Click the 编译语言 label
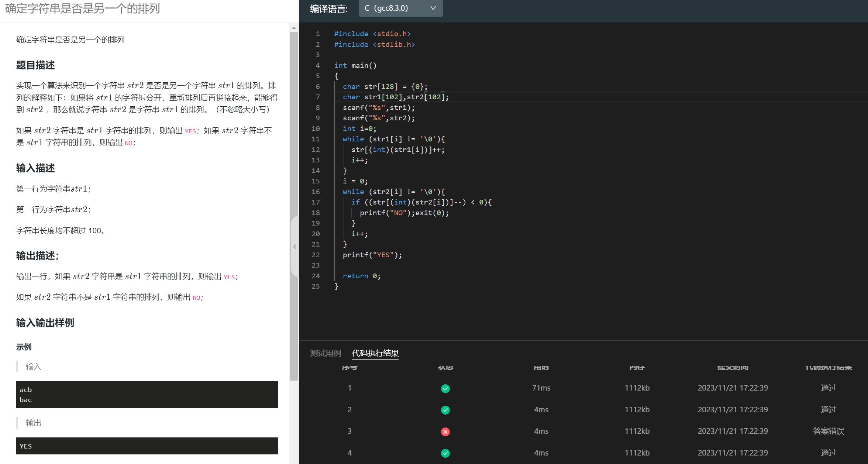 click(x=328, y=9)
